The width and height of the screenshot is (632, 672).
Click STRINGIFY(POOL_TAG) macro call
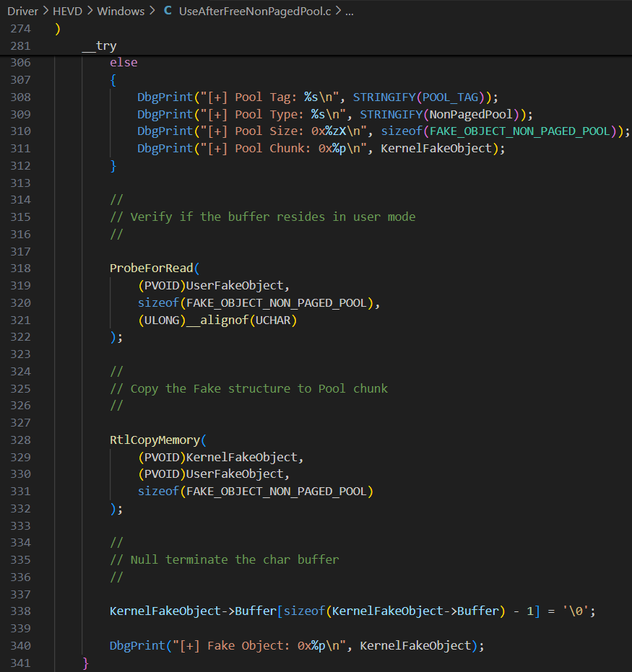pos(420,97)
